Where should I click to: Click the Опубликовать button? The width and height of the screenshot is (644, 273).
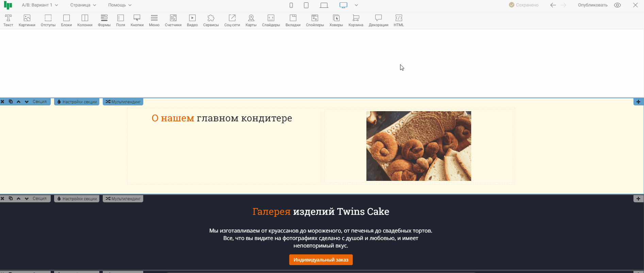[593, 5]
